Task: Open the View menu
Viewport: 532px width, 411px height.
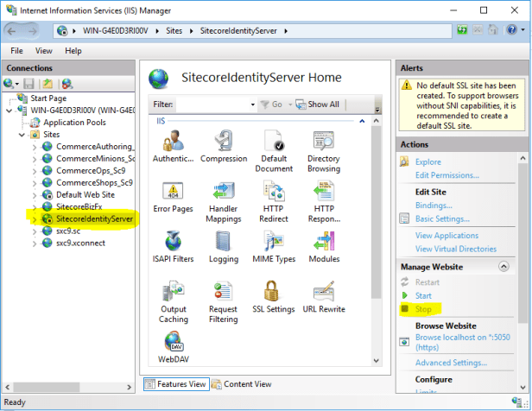Action: (44, 51)
